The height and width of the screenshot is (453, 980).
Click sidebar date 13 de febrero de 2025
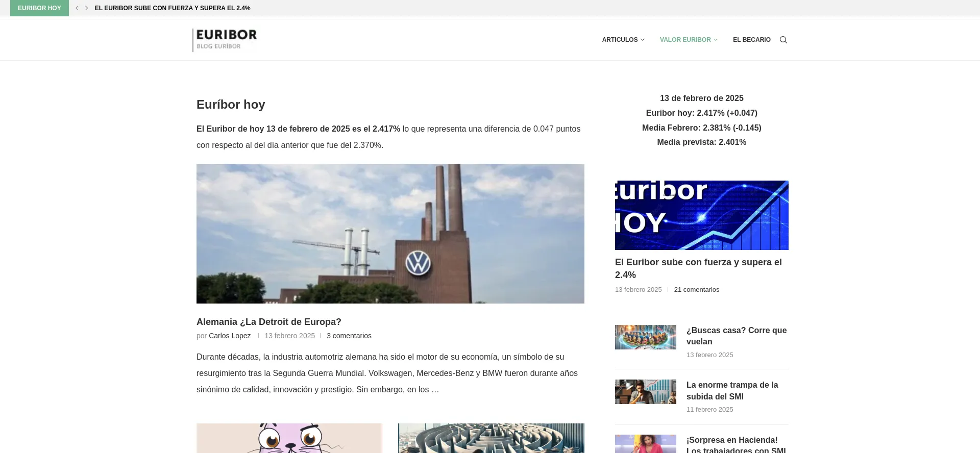click(702, 98)
